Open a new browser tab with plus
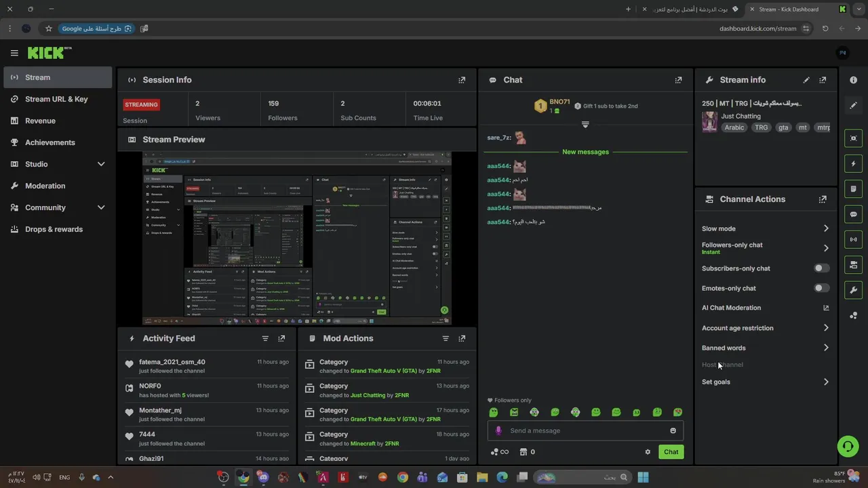Screen dimensions: 868x488 pos(628,9)
